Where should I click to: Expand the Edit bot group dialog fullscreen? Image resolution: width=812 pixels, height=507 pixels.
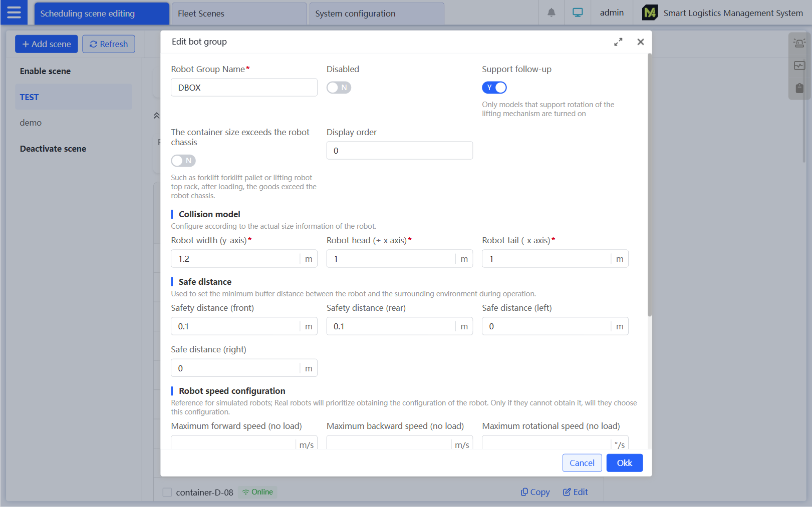(x=618, y=42)
